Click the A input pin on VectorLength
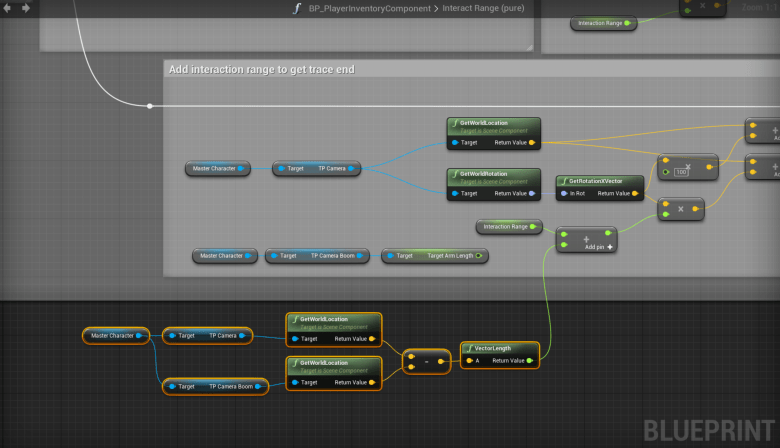Viewport: 780px width, 448px height. click(467, 360)
